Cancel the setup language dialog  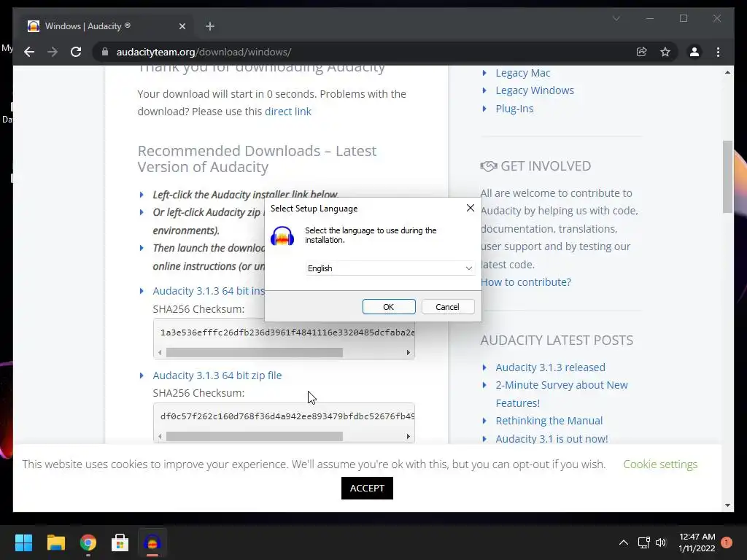tap(447, 307)
